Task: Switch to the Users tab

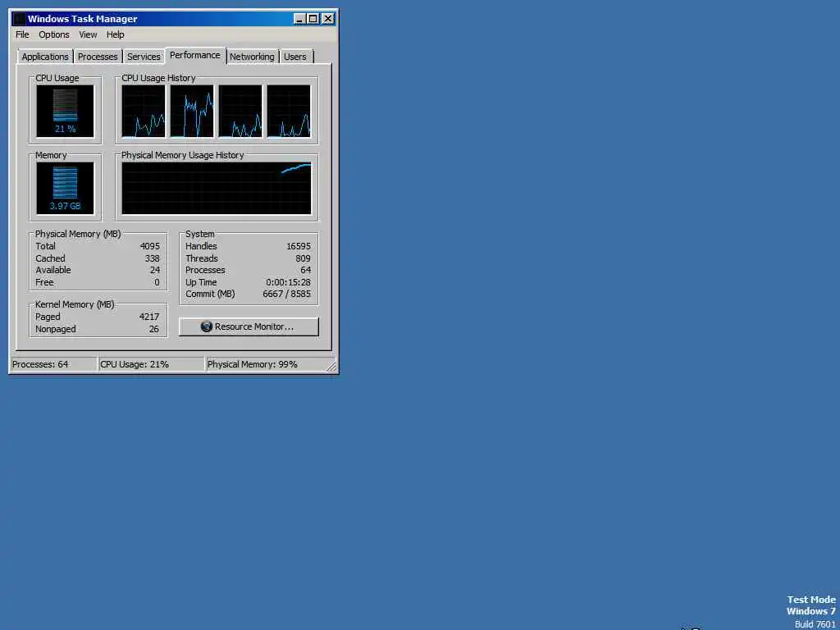Action: click(295, 57)
